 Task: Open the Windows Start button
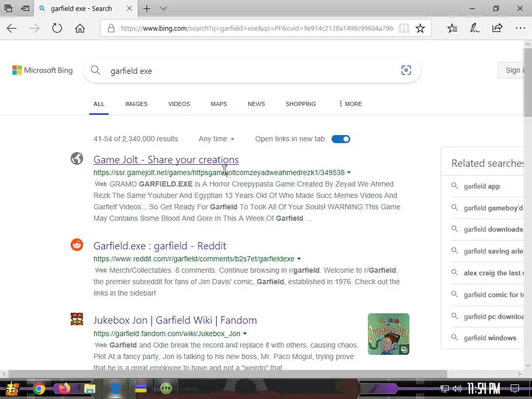pyautogui.click(x=12, y=389)
